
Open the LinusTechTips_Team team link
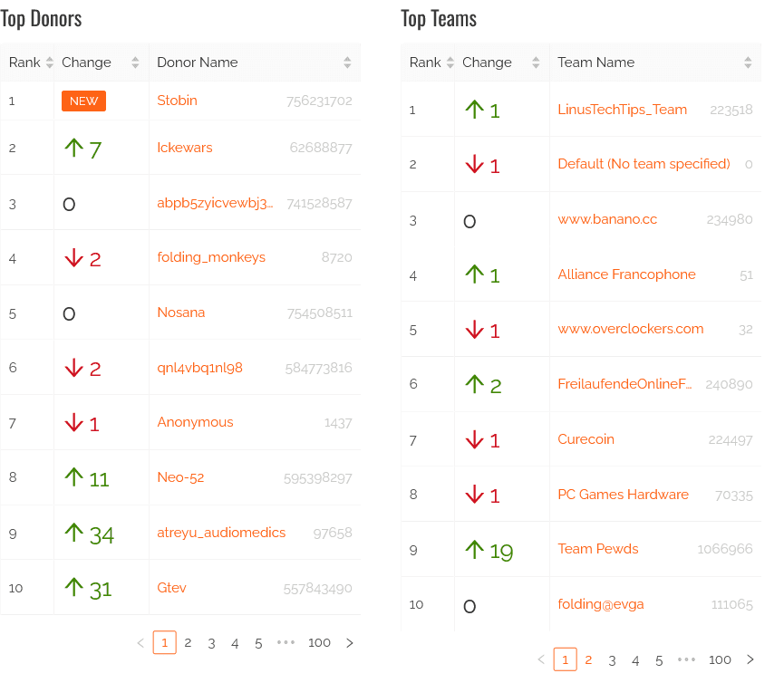(622, 110)
